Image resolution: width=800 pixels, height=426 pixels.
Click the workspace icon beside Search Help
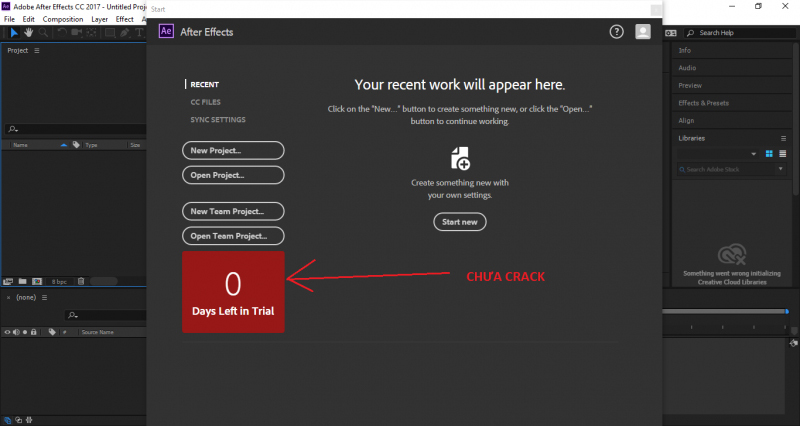click(x=670, y=33)
